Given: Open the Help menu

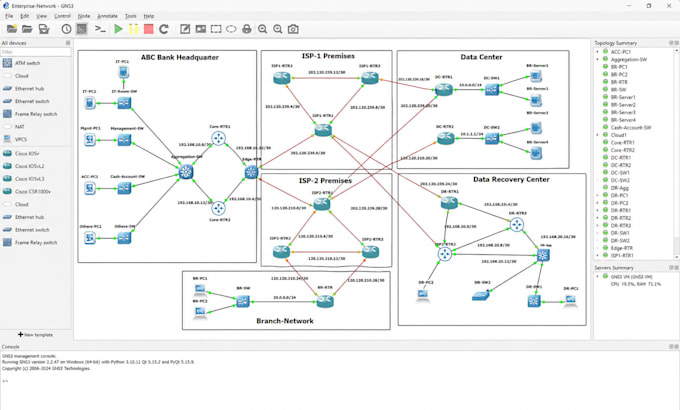Looking at the screenshot, I should click(x=149, y=16).
